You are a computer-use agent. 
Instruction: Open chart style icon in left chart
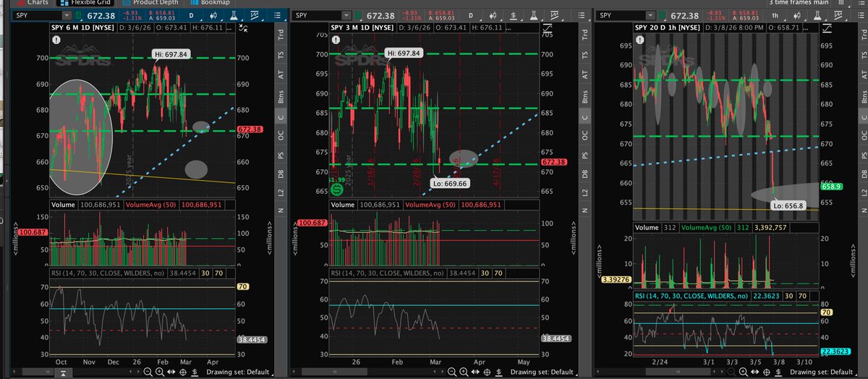pyautogui.click(x=215, y=15)
